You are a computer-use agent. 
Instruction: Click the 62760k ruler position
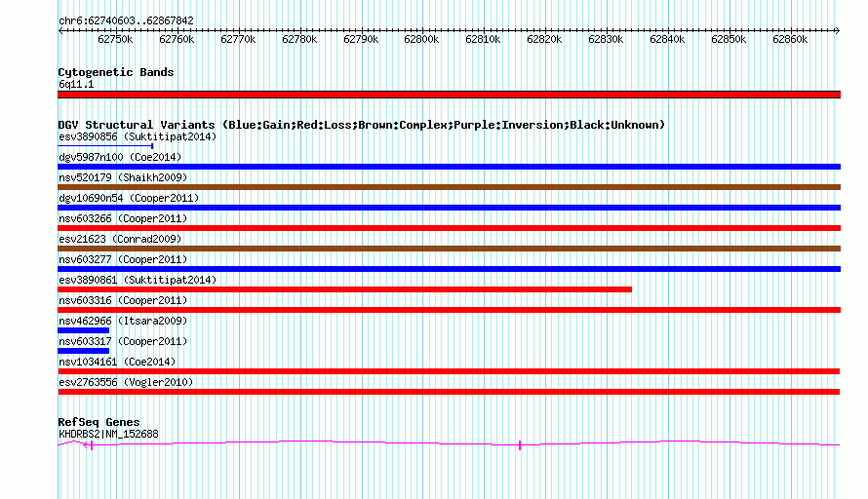coord(177,39)
